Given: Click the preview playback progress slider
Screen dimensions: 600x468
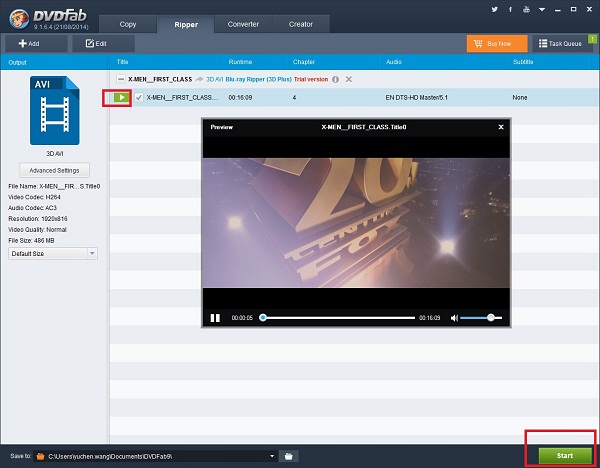Looking at the screenshot, I should [339, 318].
